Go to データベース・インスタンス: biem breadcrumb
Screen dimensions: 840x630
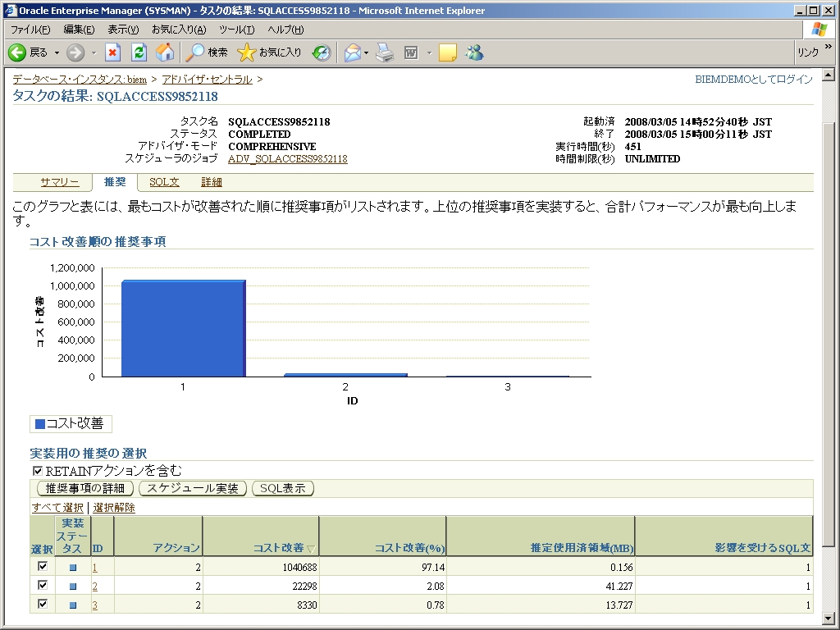coord(80,80)
